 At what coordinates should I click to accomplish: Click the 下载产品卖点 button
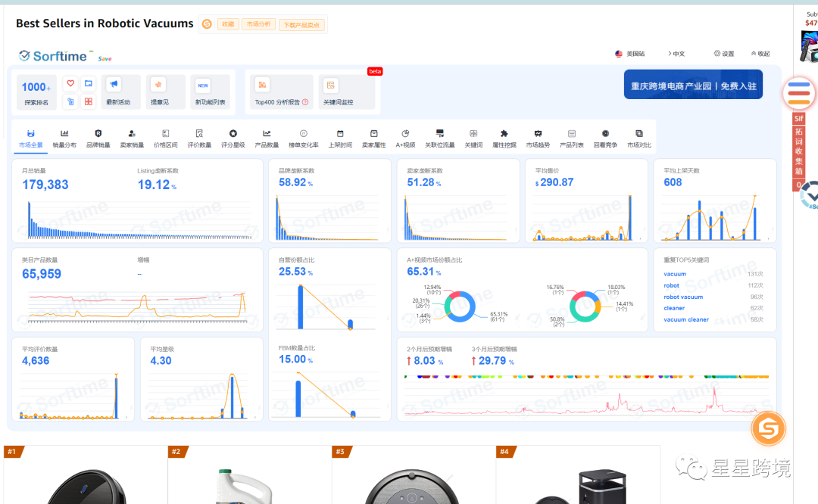[301, 25]
